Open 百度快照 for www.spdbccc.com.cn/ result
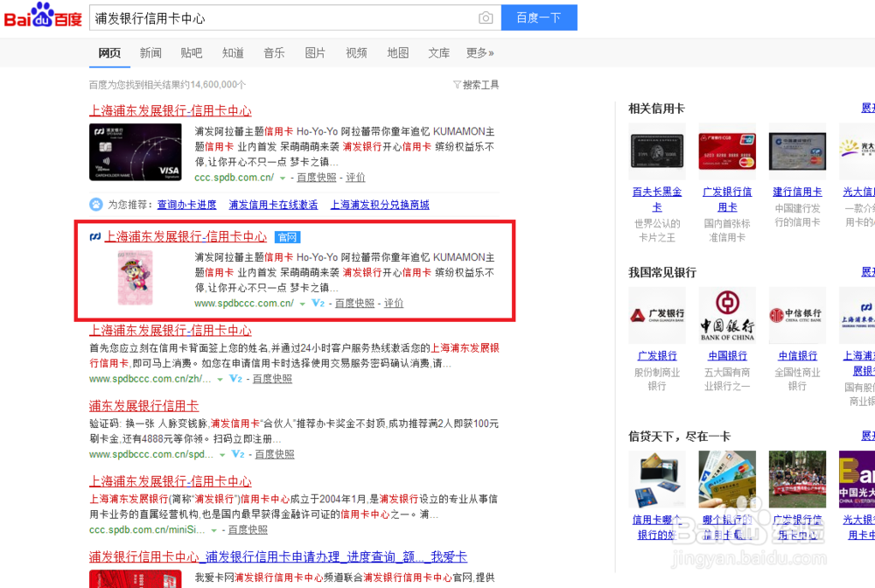The height and width of the screenshot is (588, 875). [x=354, y=304]
